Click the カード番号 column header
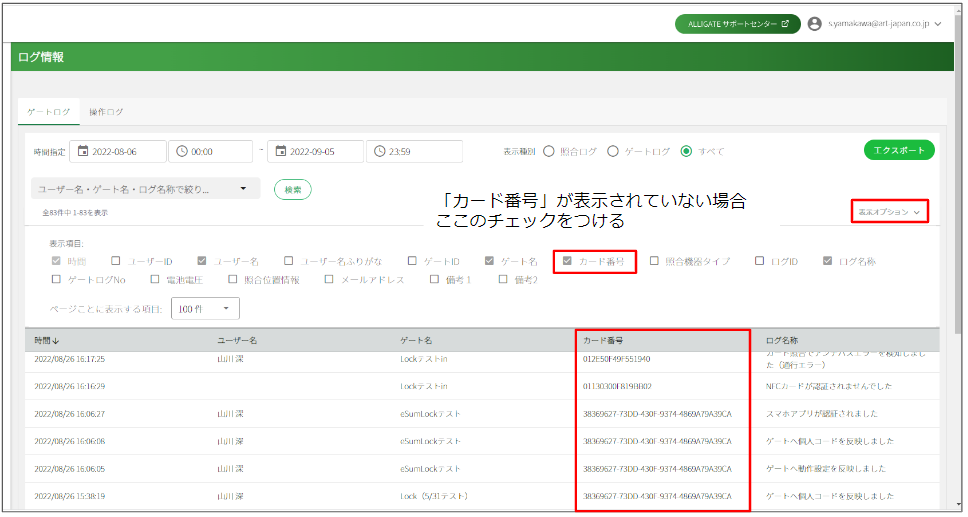This screenshot has height=517, width=968. (603, 341)
